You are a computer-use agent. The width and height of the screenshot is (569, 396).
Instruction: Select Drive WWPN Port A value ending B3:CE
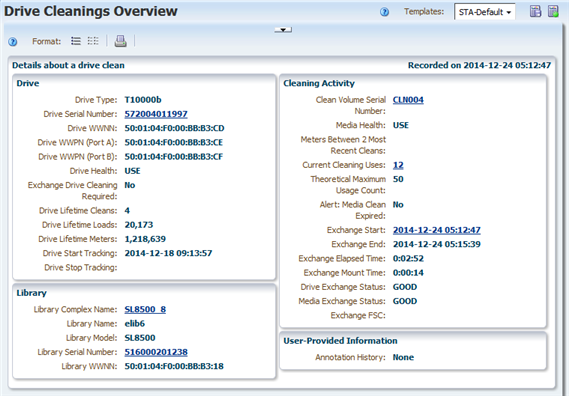pyautogui.click(x=174, y=142)
